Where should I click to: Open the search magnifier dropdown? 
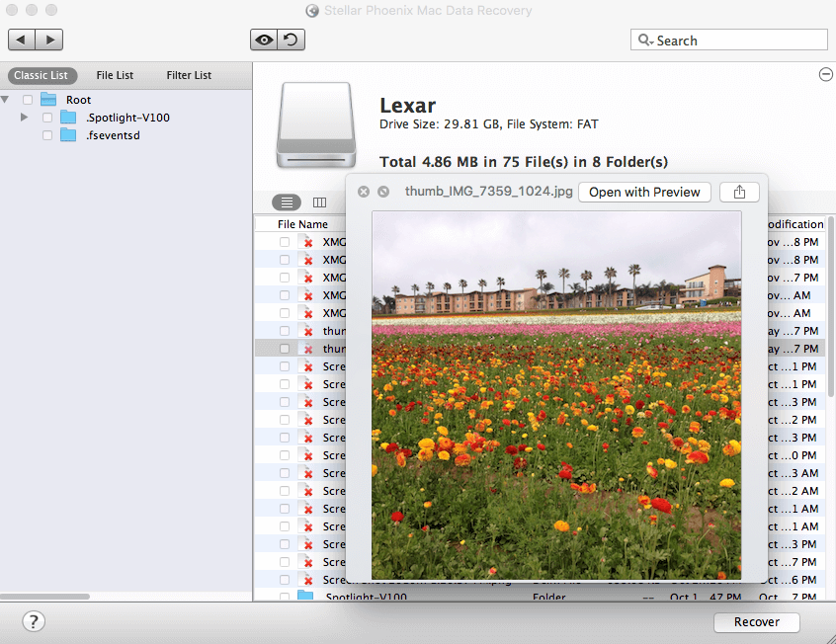[645, 40]
